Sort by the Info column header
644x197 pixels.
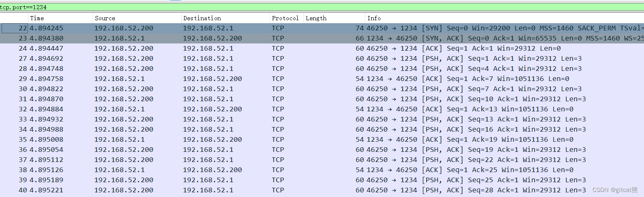point(504,18)
